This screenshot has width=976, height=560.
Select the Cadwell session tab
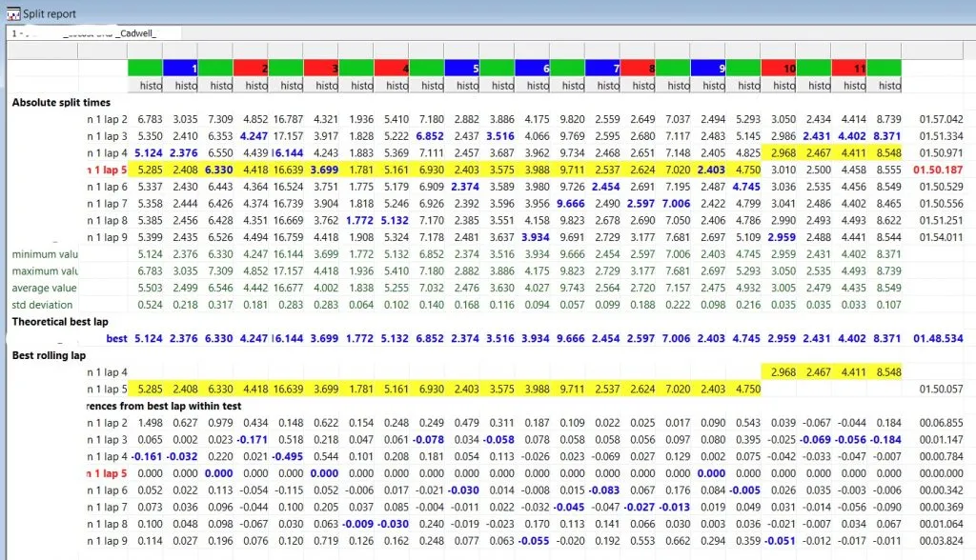click(94, 33)
